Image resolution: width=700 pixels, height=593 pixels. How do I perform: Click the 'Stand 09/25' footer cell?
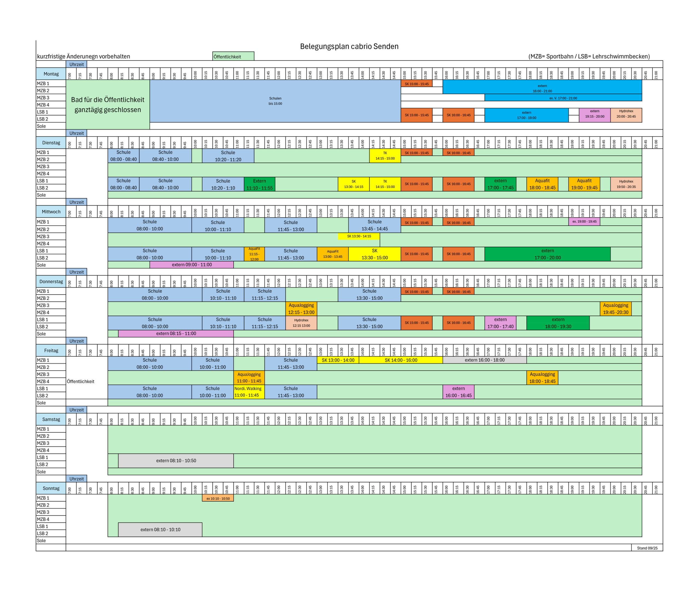[647, 548]
